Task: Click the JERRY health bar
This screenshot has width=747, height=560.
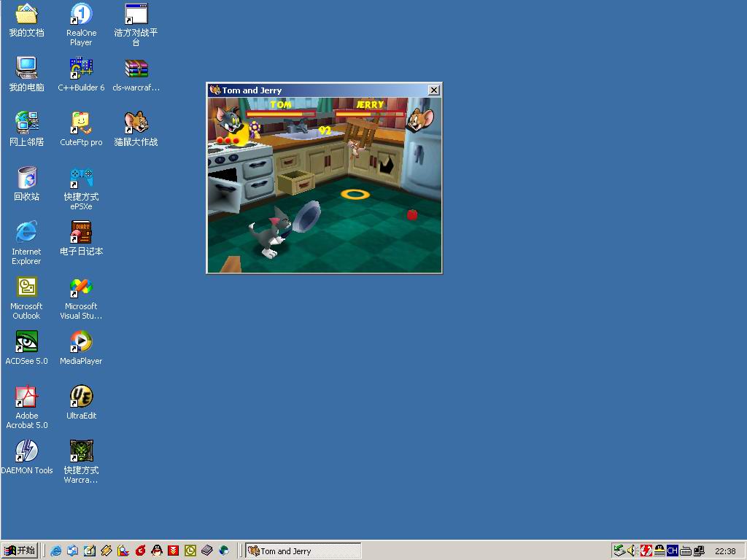Action: coord(370,114)
